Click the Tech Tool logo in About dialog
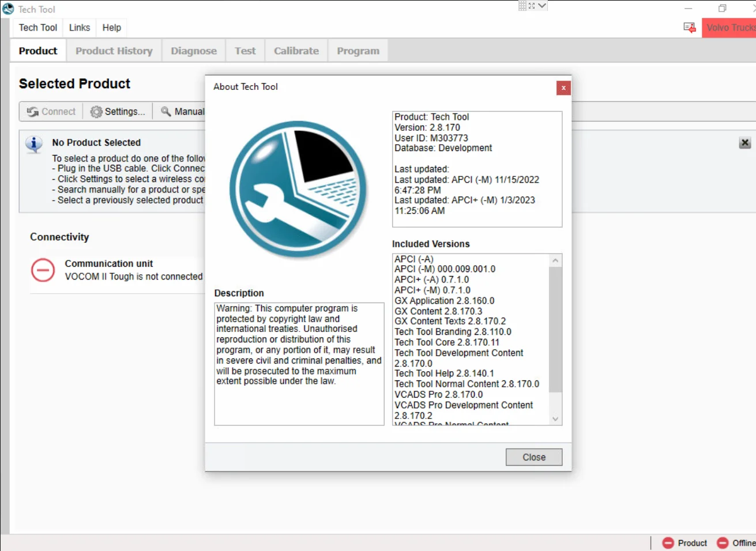 pos(298,190)
